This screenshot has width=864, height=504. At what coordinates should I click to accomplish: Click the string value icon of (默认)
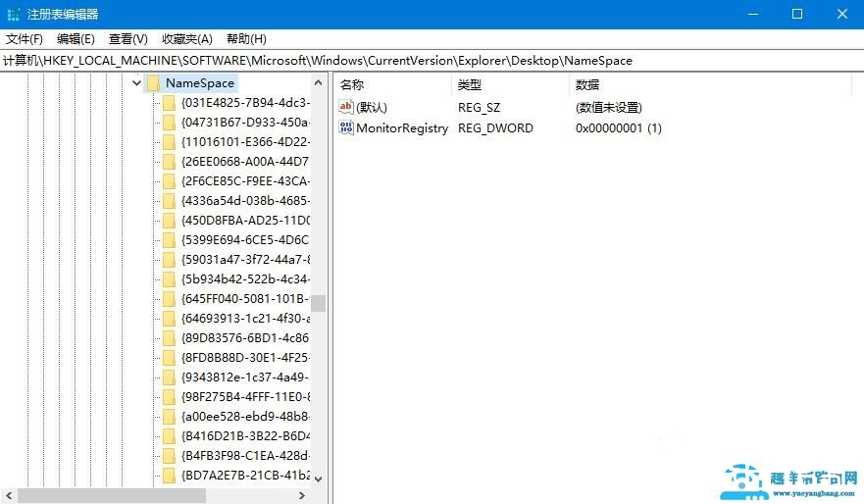coord(346,107)
